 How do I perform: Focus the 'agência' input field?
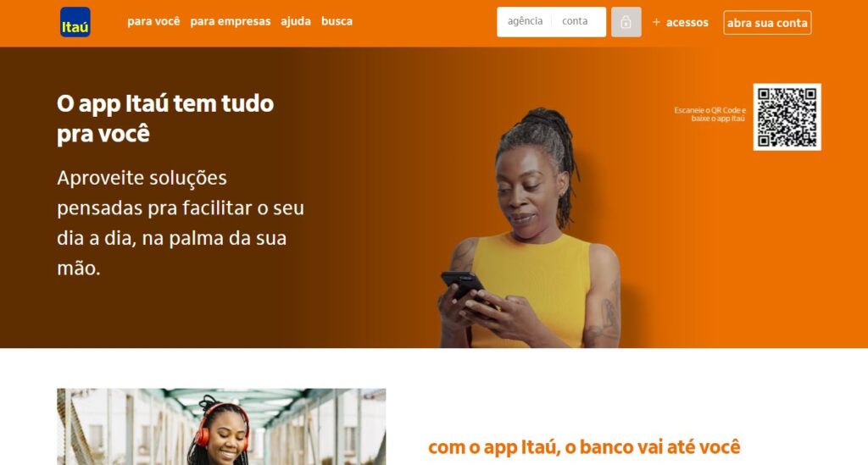[525, 21]
